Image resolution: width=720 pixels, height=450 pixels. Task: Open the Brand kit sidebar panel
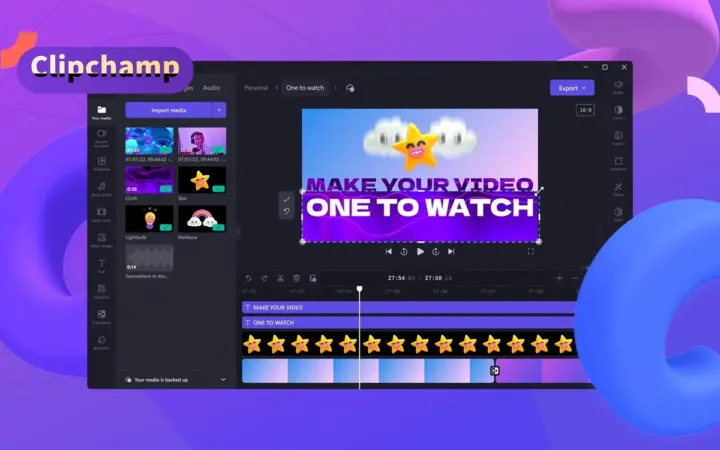101,343
